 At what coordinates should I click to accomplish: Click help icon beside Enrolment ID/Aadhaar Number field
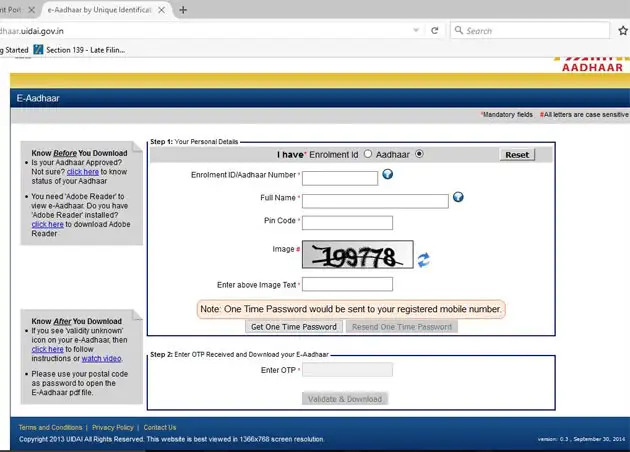(387, 175)
